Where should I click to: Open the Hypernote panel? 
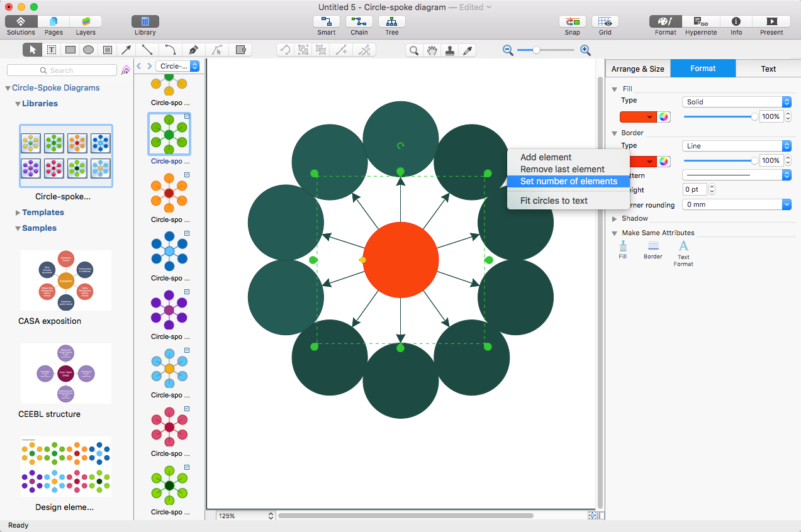pyautogui.click(x=701, y=21)
